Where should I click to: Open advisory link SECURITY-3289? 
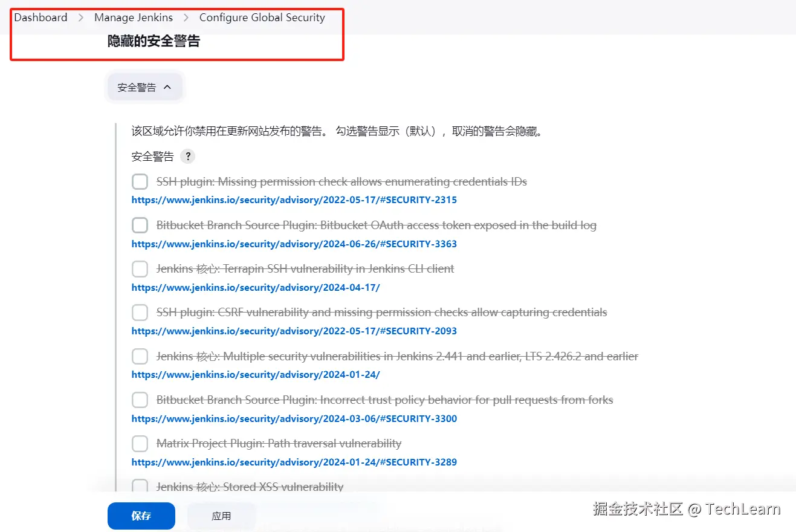tap(294, 462)
